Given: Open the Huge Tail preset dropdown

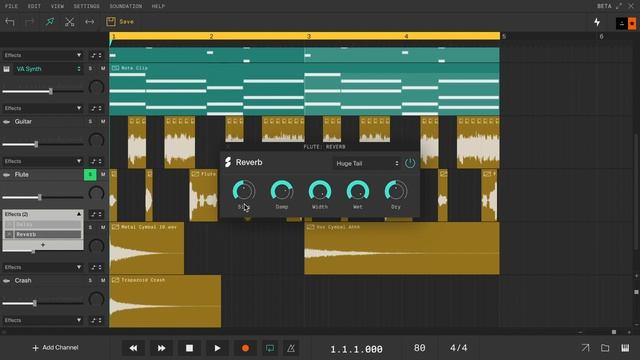Looking at the screenshot, I should 367,163.
